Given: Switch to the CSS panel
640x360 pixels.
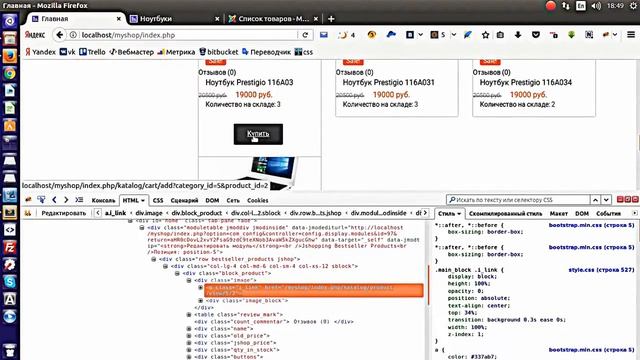Looking at the screenshot, I should point(158,200).
